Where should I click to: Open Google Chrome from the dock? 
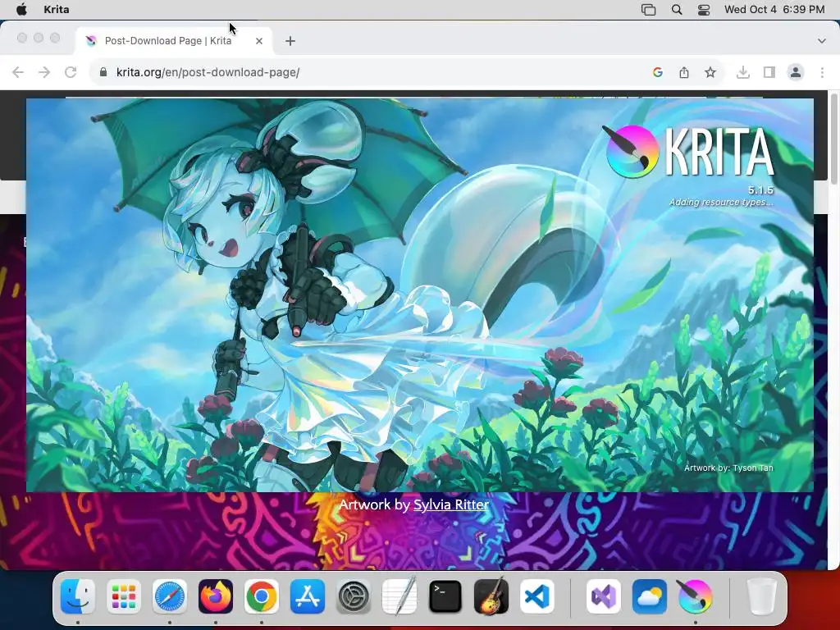point(262,596)
